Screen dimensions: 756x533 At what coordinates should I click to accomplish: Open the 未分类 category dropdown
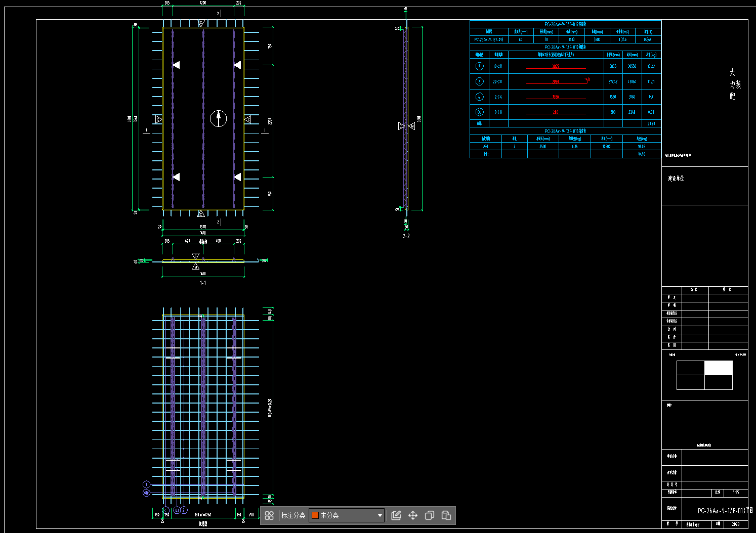[347, 515]
